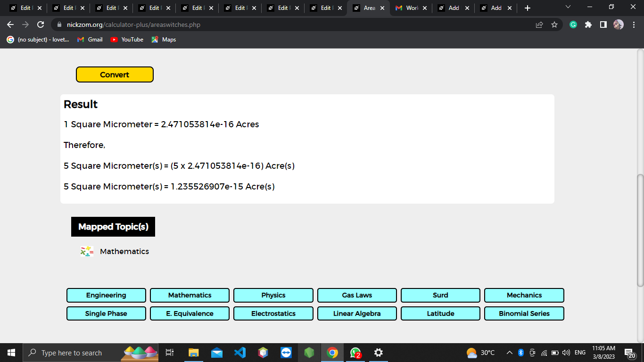
Task: Open the Gmail bookmark
Action: (x=90, y=40)
